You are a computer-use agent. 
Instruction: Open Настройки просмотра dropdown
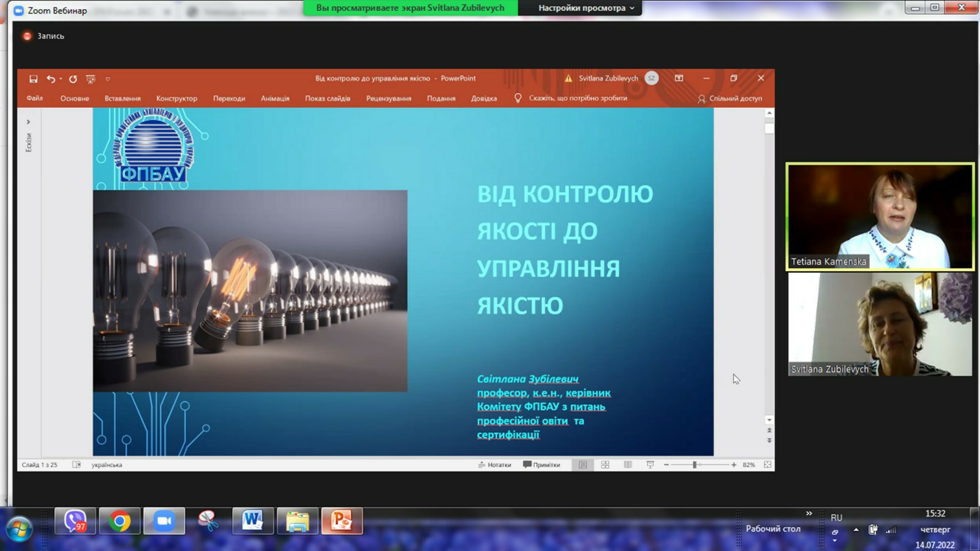[586, 8]
